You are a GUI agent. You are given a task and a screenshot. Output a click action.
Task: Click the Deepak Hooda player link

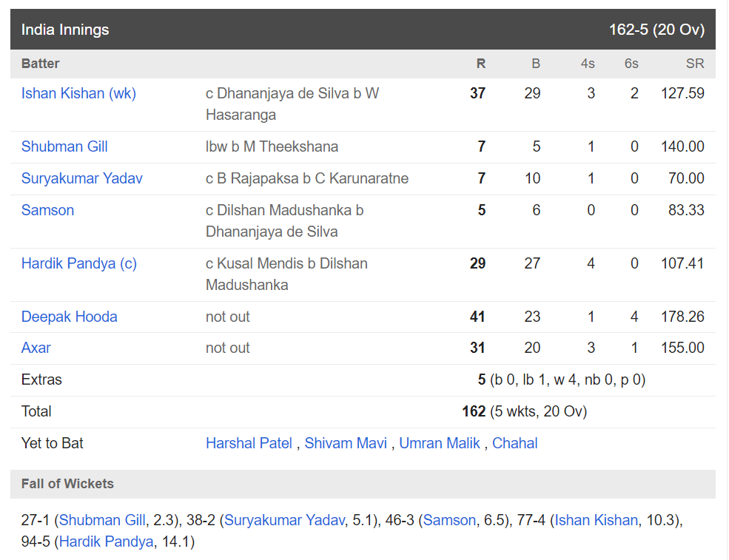[69, 317]
